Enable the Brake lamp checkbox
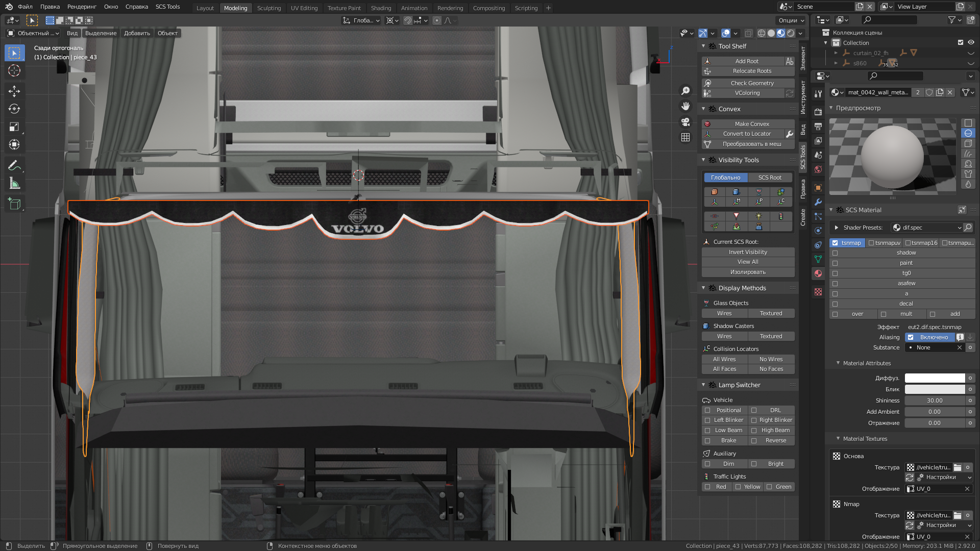Image resolution: width=980 pixels, height=551 pixels. click(x=707, y=441)
